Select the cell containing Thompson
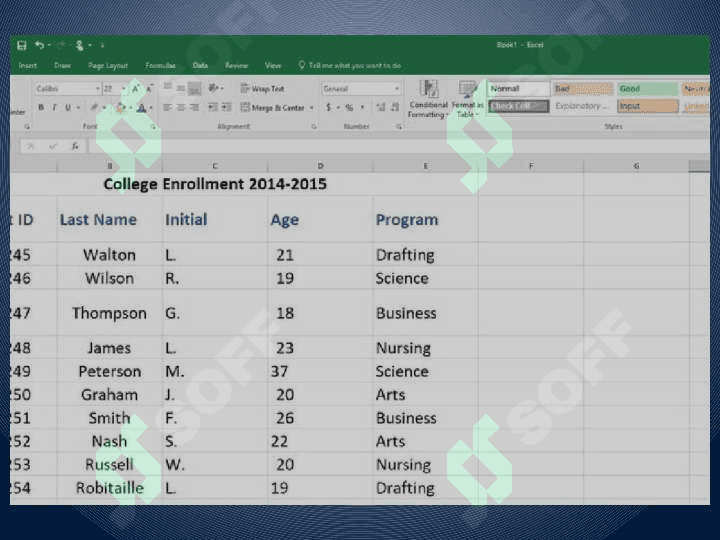 coord(109,313)
